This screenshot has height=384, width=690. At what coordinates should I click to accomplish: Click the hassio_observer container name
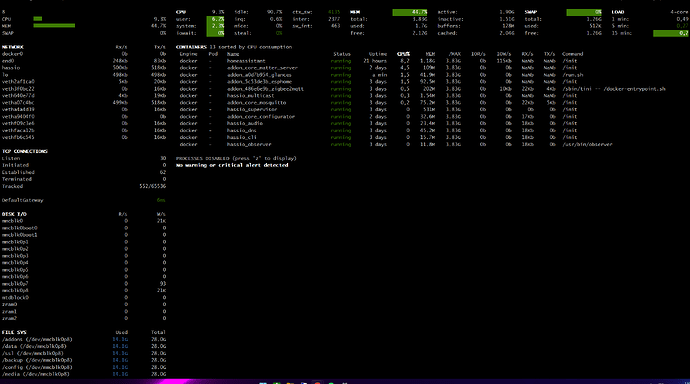pos(249,144)
